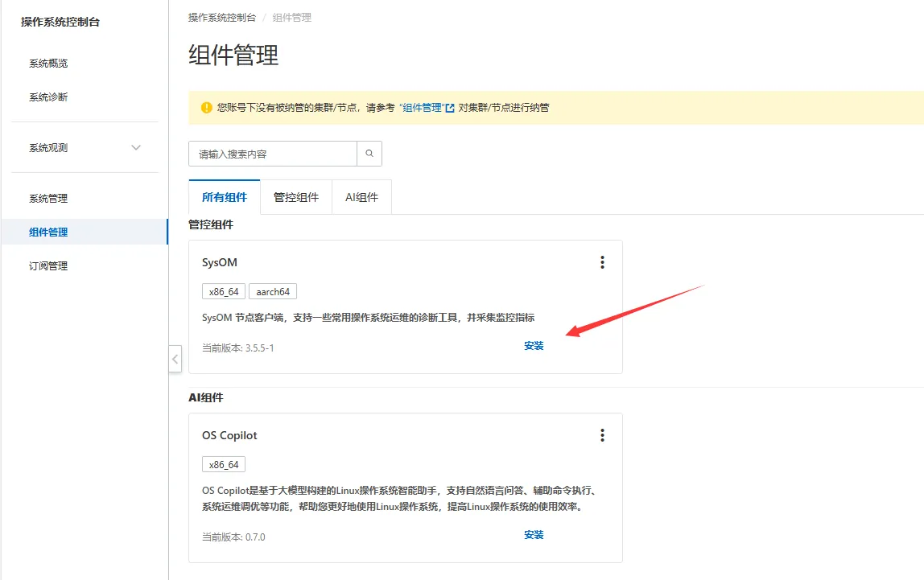924x580 pixels.
Task: Click the 组件管理 breadcrumb text
Action: [291, 18]
